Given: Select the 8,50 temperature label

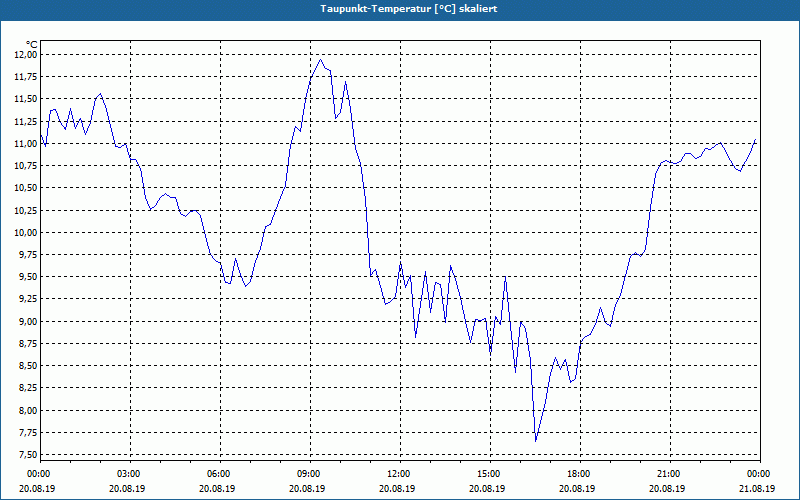Looking at the screenshot, I should coord(28,366).
